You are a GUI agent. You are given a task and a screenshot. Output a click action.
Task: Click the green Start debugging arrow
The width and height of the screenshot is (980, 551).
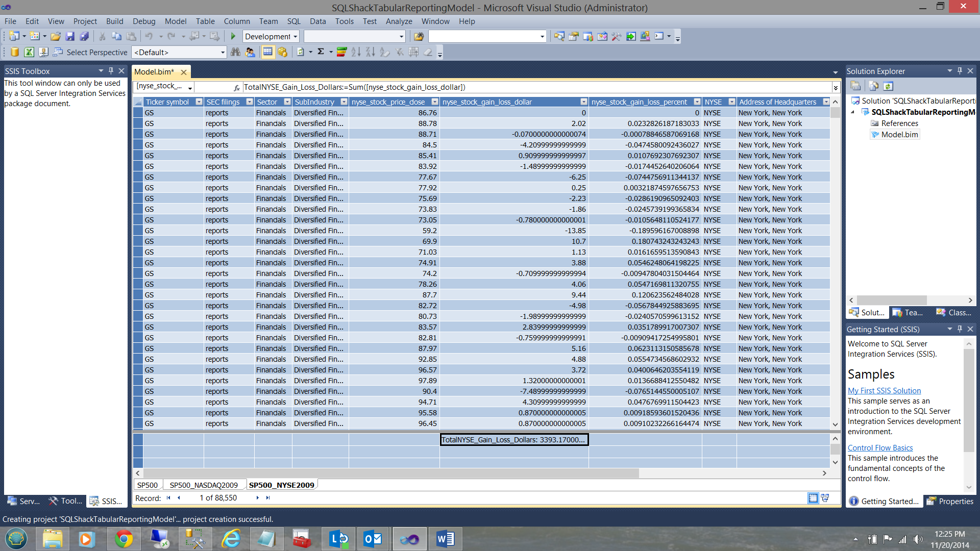coord(233,36)
